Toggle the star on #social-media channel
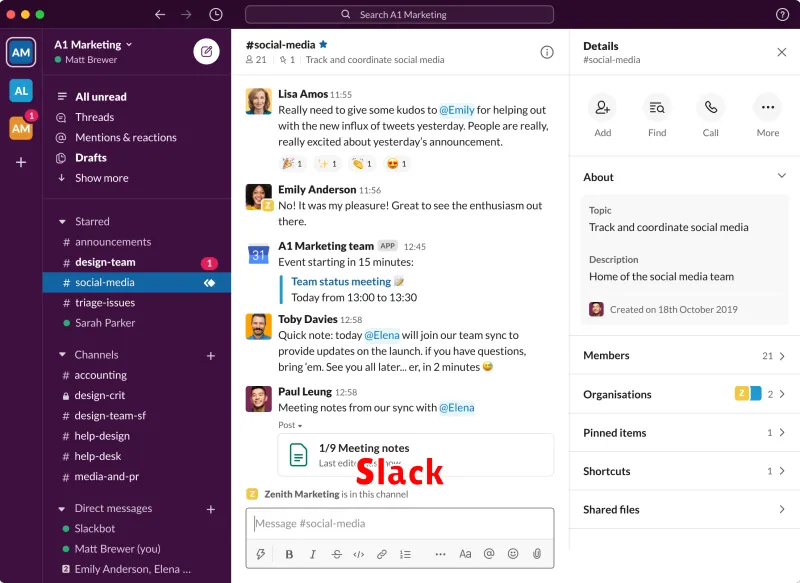This screenshot has width=800, height=583. (323, 44)
